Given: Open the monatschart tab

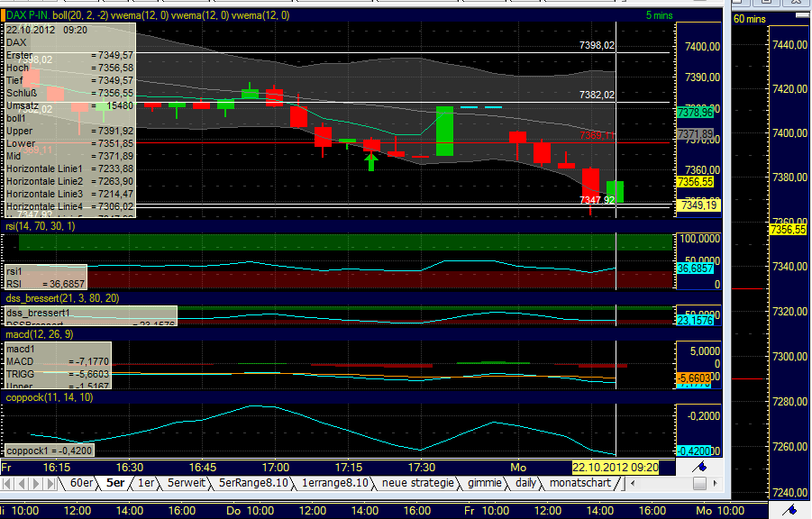Looking at the screenshot, I should click(x=577, y=483).
